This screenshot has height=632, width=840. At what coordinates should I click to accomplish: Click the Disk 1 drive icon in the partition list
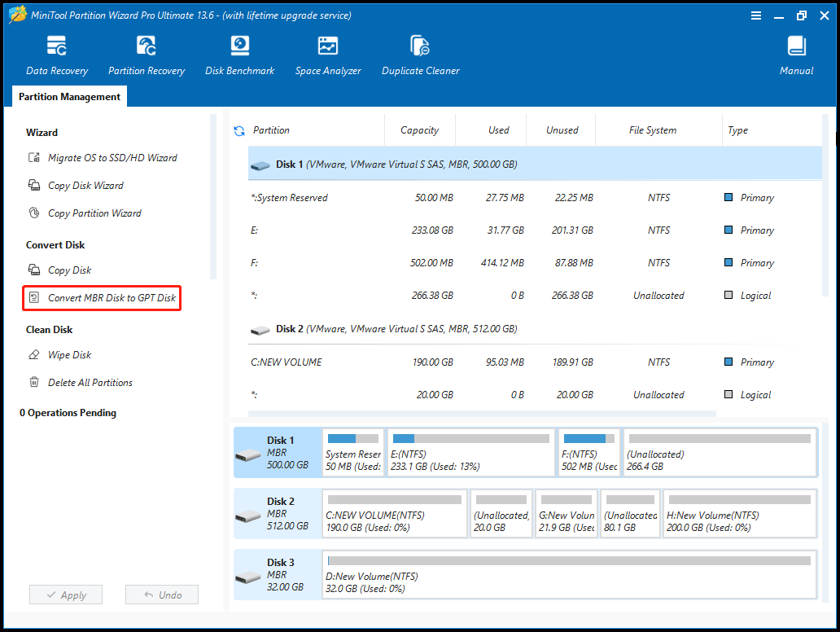pyautogui.click(x=260, y=165)
